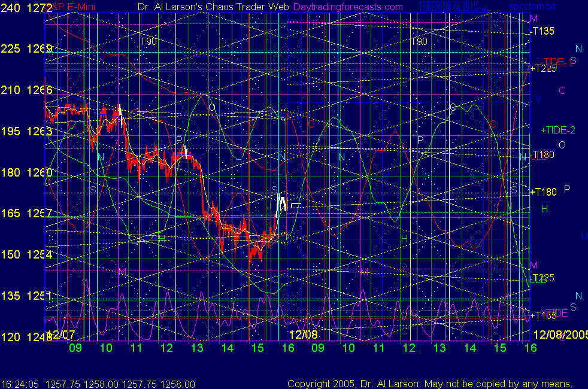Click the "210 1266" price axis label
Screen dimensions: 588x389
26,90
